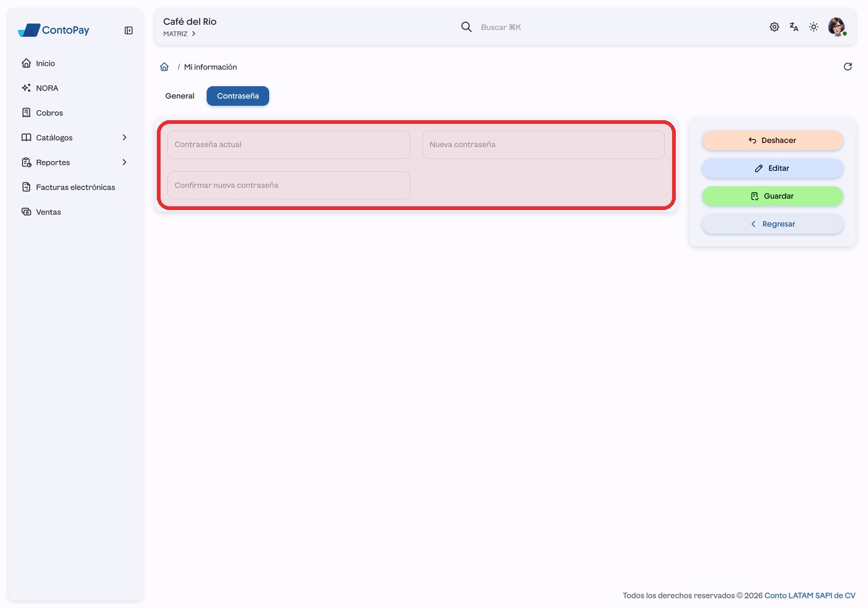Click the refresh icon
Image resolution: width=868 pixels, height=609 pixels.
click(x=848, y=67)
